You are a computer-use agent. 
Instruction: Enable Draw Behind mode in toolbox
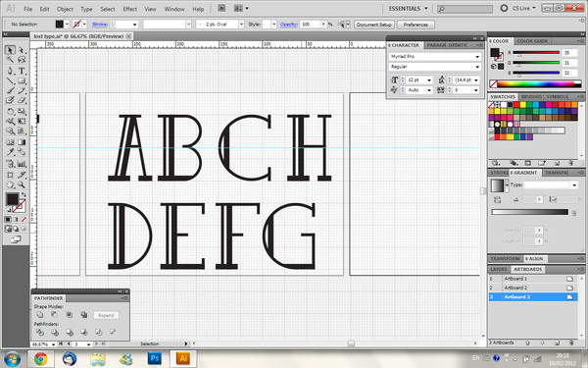[16, 229]
